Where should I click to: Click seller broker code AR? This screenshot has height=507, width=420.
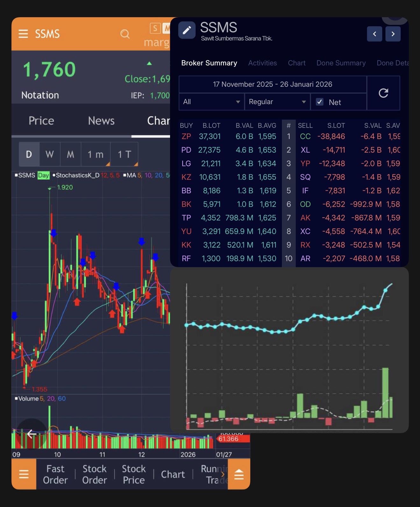305,259
